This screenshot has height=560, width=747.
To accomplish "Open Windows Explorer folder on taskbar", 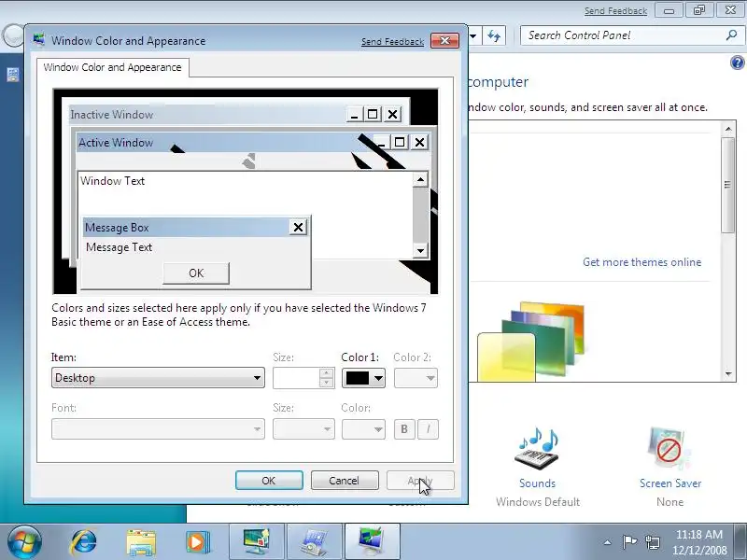I will (x=141, y=543).
